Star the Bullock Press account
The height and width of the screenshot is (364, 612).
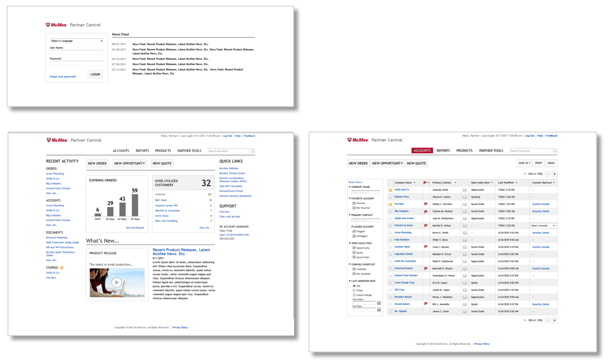click(390, 197)
